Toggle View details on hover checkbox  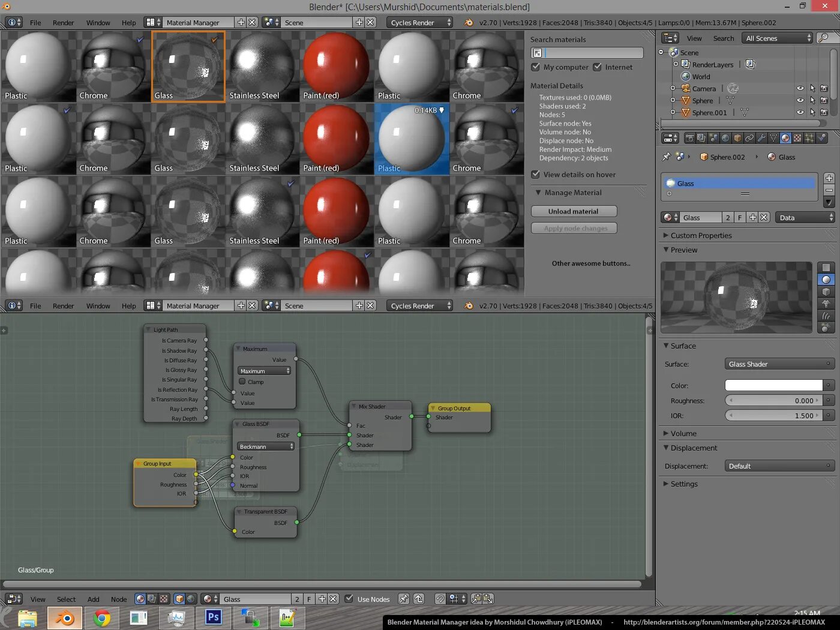[x=536, y=175]
